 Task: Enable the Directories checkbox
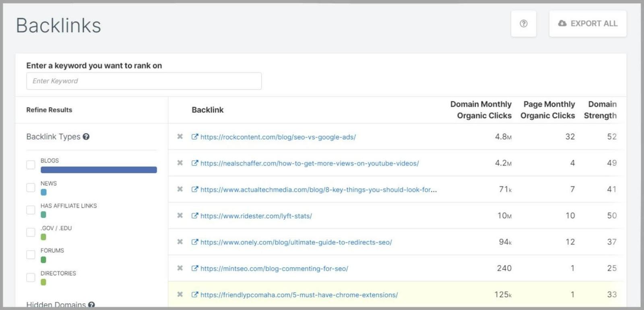[31, 277]
